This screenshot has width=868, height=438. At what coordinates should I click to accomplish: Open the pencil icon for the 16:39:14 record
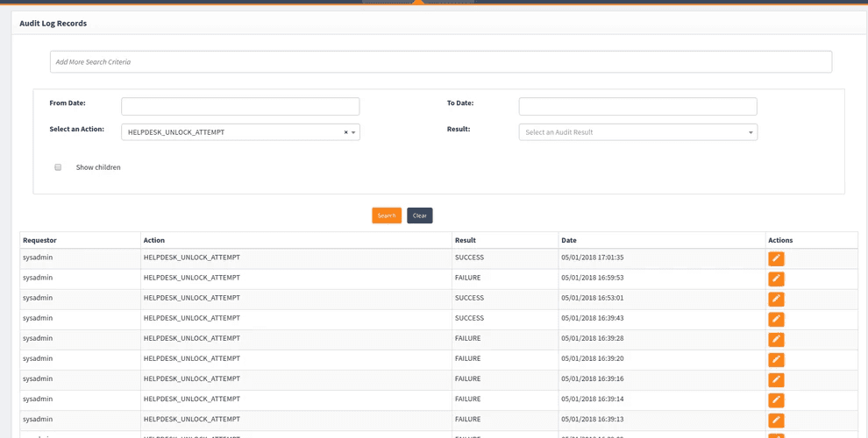(776, 399)
